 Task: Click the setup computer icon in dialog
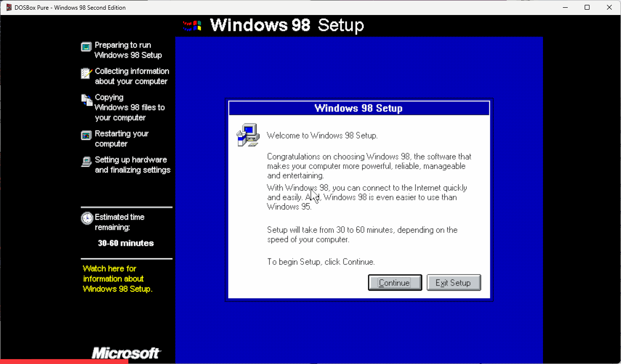click(248, 135)
